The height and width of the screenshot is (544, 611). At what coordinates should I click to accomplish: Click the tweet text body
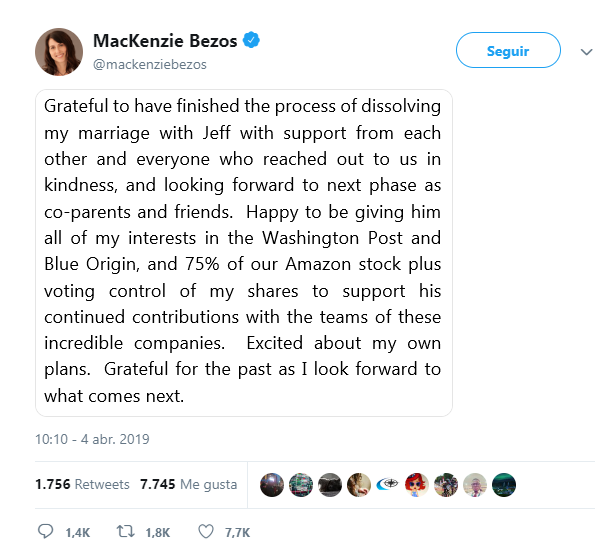click(243, 250)
